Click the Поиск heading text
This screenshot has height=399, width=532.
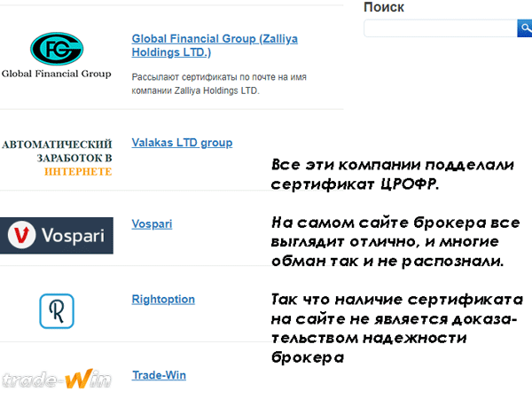pyautogui.click(x=384, y=7)
